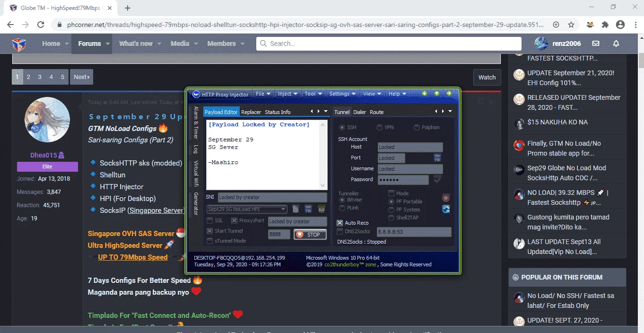Open the Singapore Server link
Image resolution: width=644 pixels, height=333 pixels.
pyautogui.click(x=156, y=210)
